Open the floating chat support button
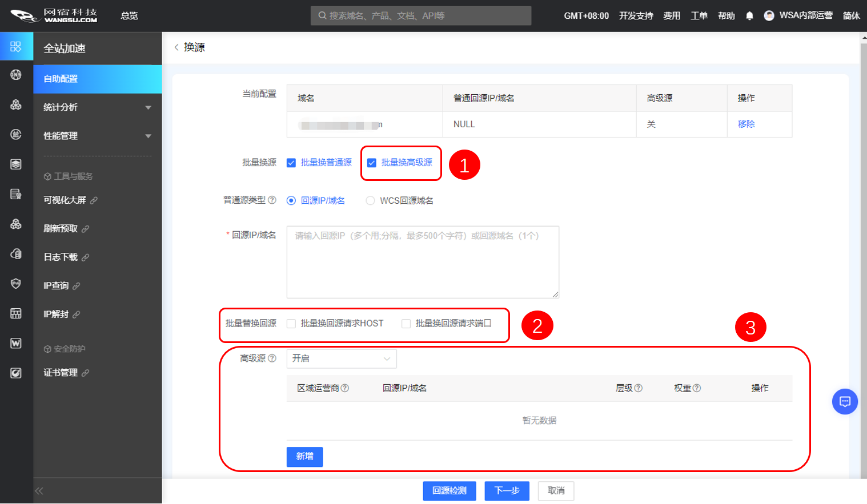This screenshot has width=867, height=504. point(845,402)
